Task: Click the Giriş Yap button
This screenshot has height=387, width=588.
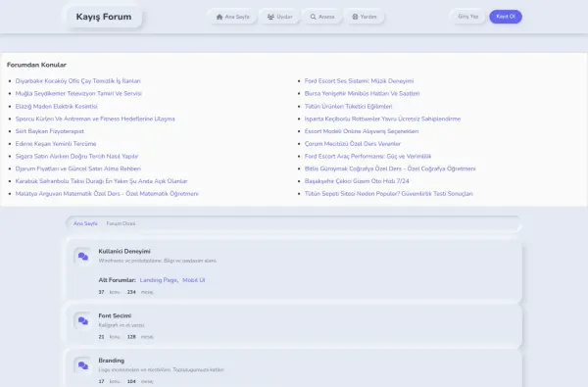Action: tap(468, 17)
